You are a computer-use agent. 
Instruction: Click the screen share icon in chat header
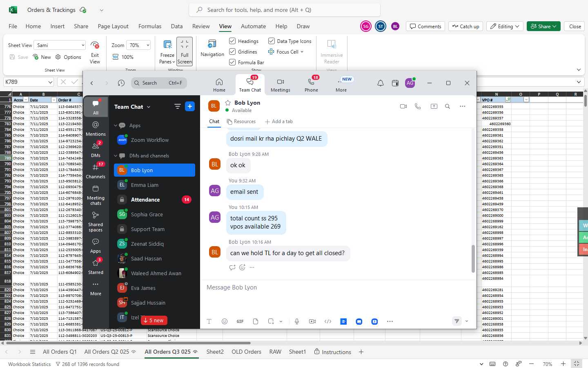pos(434,106)
